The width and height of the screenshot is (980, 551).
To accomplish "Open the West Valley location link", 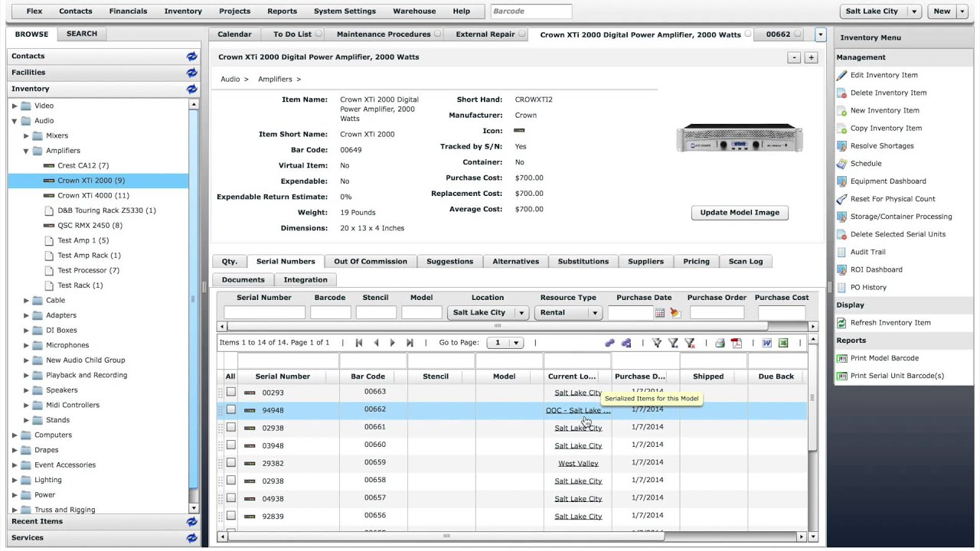I will [578, 464].
